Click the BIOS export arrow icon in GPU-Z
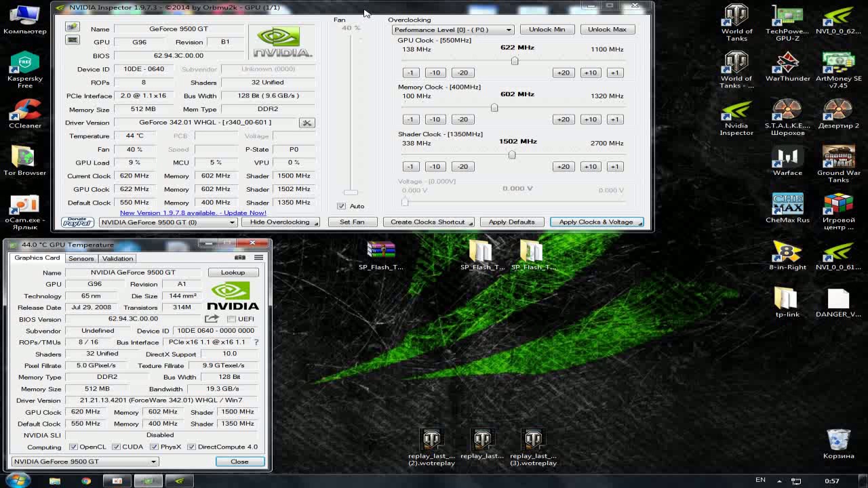The width and height of the screenshot is (868, 488). point(212,319)
